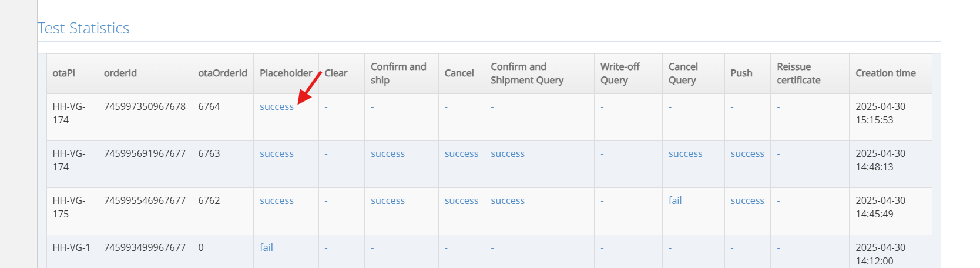Click the Cancel Query fail link
This screenshot has height=268, width=980.
coord(675,201)
